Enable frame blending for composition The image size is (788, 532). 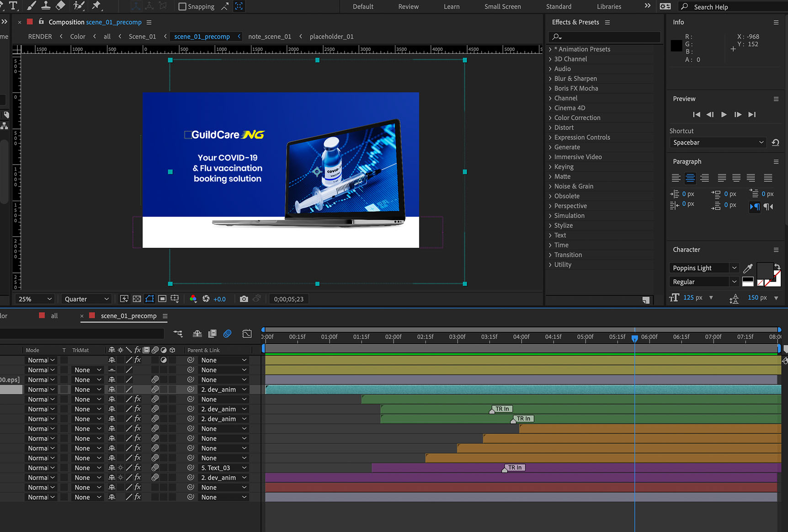pyautogui.click(x=213, y=334)
